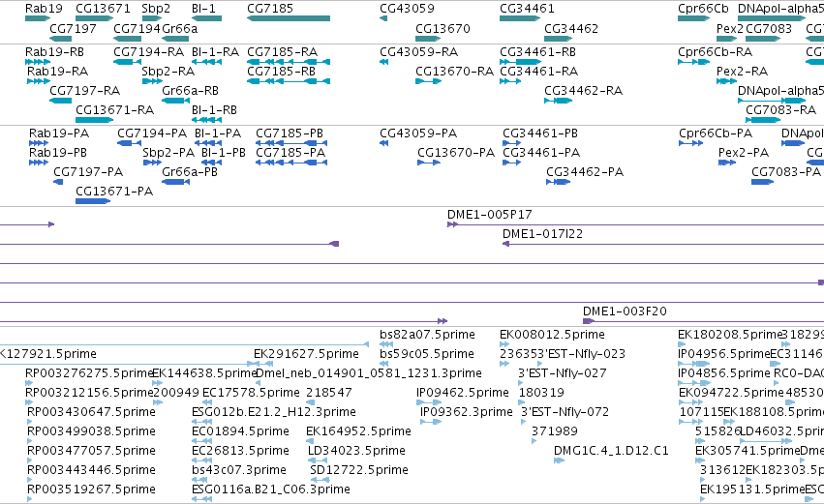Select the DME1-017I22 BAC label
Image resolution: width=824 pixels, height=504 pixels.
[x=542, y=234]
